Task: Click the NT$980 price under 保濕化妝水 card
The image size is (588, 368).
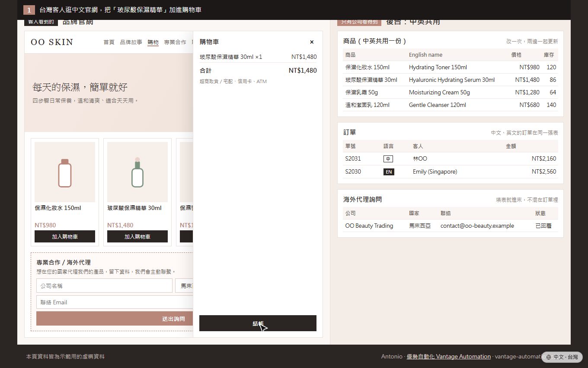Action: pyautogui.click(x=45, y=225)
